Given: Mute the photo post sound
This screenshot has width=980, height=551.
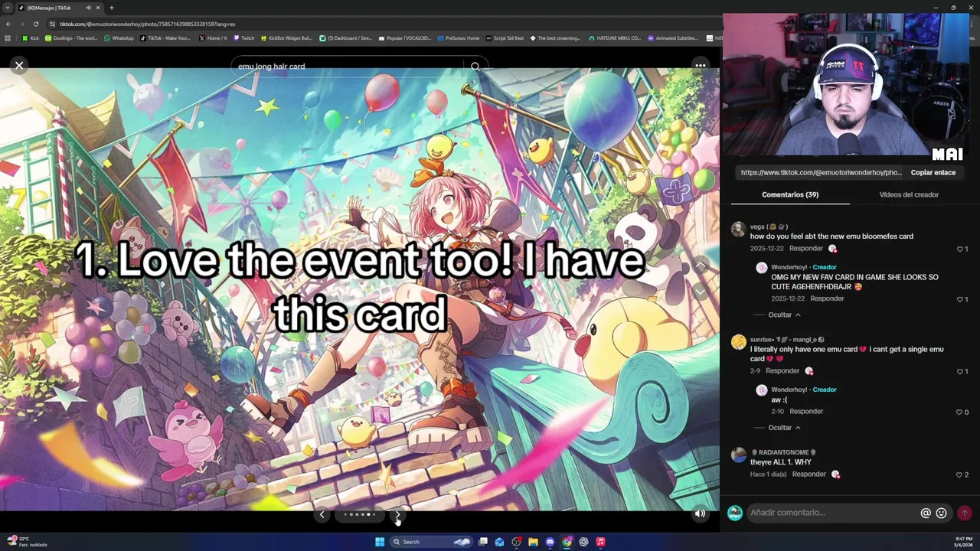Looking at the screenshot, I should 700,514.
